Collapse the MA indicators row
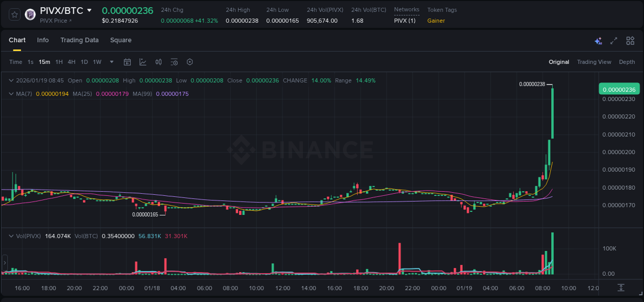Screen dimensions: 644x302 point(11,94)
